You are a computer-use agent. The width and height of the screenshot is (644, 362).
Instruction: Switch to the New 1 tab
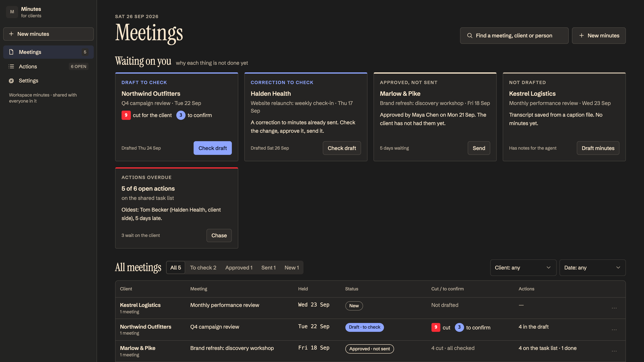(x=291, y=267)
